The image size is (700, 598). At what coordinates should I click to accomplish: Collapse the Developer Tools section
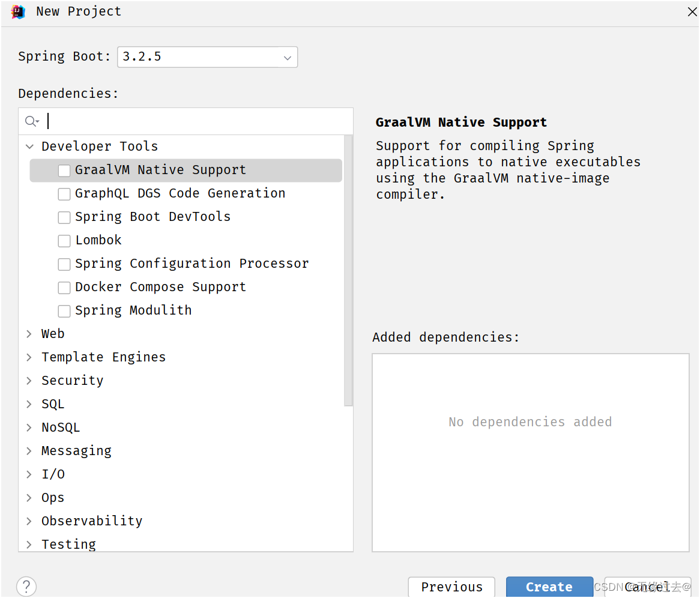point(29,146)
